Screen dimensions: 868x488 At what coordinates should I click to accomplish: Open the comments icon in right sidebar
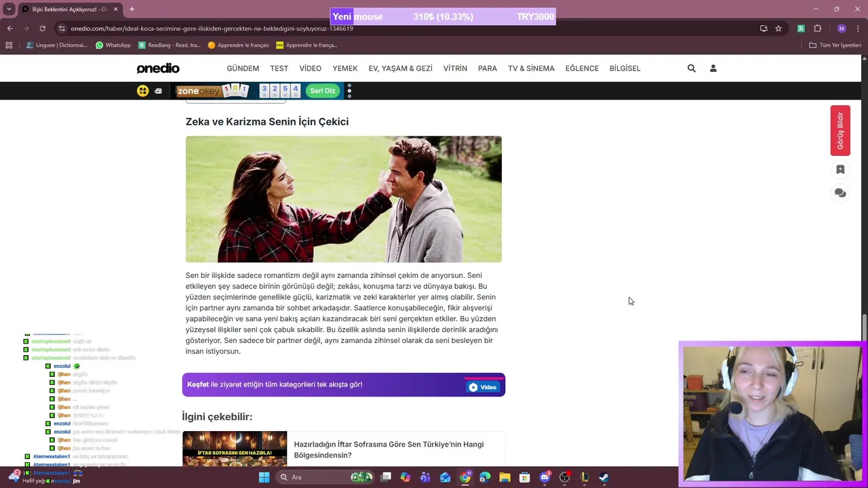[840, 193]
